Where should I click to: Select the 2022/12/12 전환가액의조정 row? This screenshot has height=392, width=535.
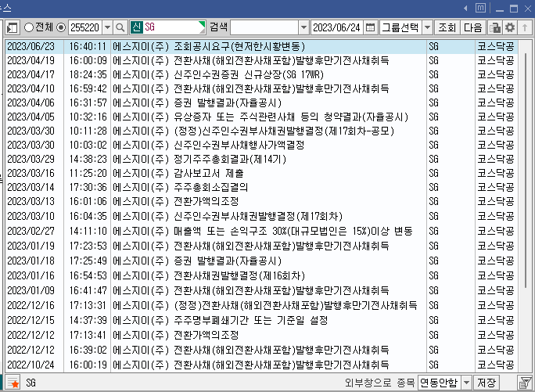tap(261, 335)
